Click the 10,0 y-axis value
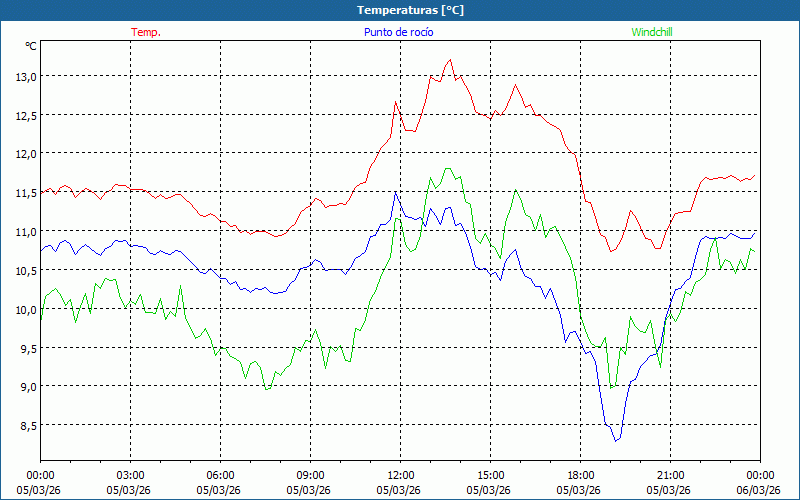Viewport: 800px width, 500px height. coord(25,310)
